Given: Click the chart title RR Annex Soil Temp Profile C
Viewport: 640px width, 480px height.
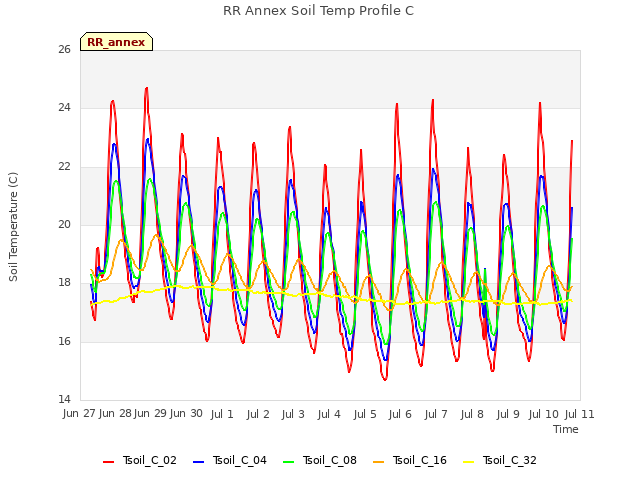Looking at the screenshot, I should pos(318,11).
